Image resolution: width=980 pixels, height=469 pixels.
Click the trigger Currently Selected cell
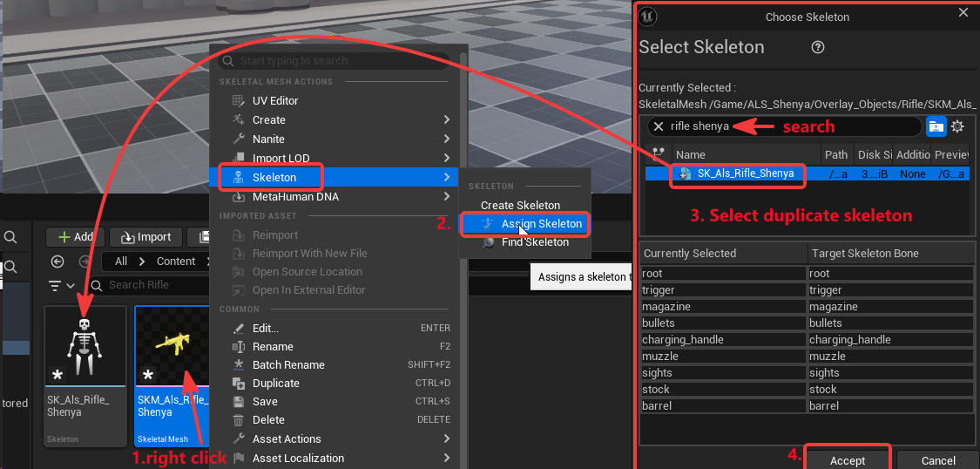click(x=724, y=290)
